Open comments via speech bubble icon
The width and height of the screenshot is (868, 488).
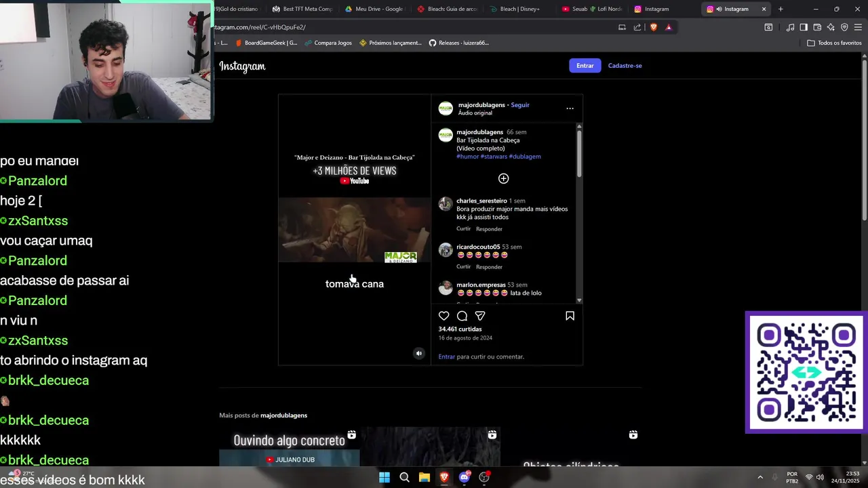point(462,316)
